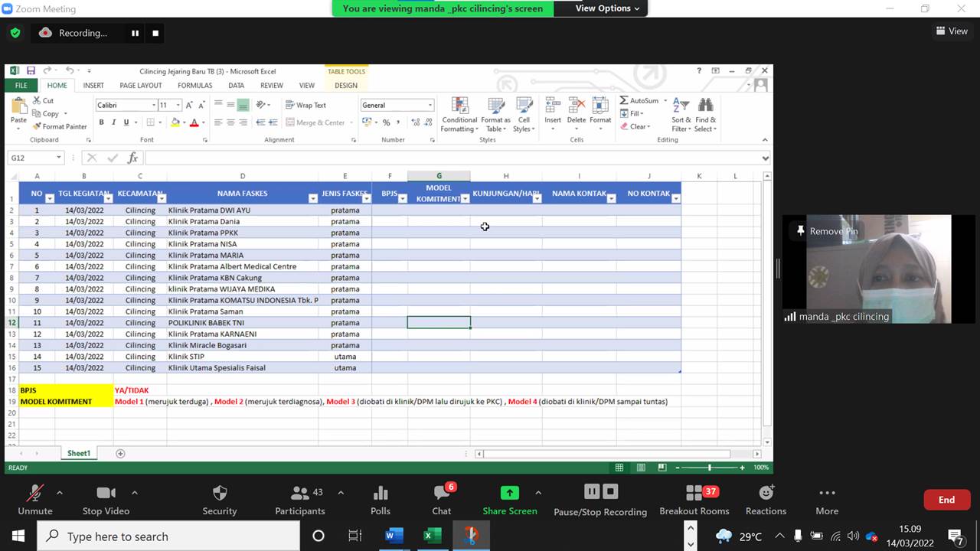Pause the recording at top left
The image size is (980, 551).
click(135, 33)
